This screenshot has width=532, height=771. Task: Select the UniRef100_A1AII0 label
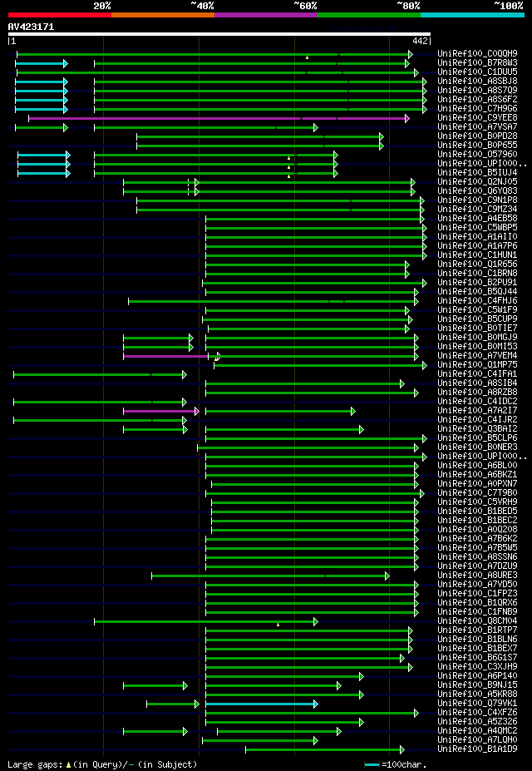[x=477, y=238]
